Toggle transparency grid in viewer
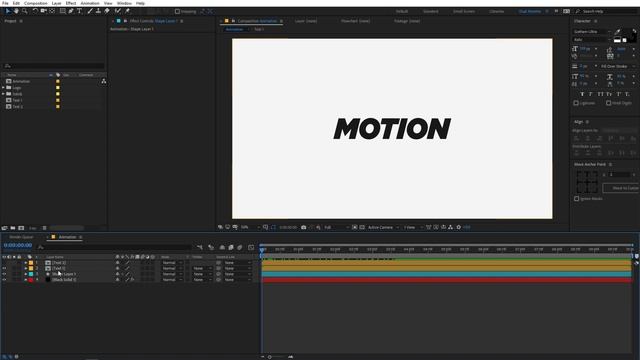Image resolution: width=640 pixels, height=360 pixels. [362, 227]
